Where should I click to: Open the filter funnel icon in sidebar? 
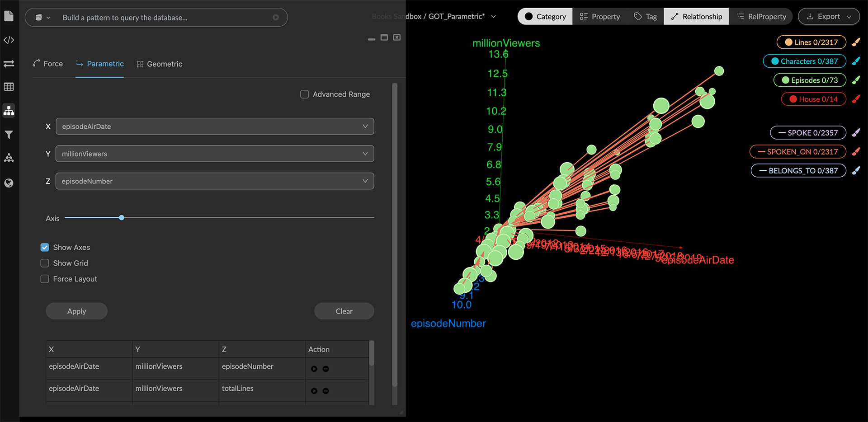[x=9, y=135]
